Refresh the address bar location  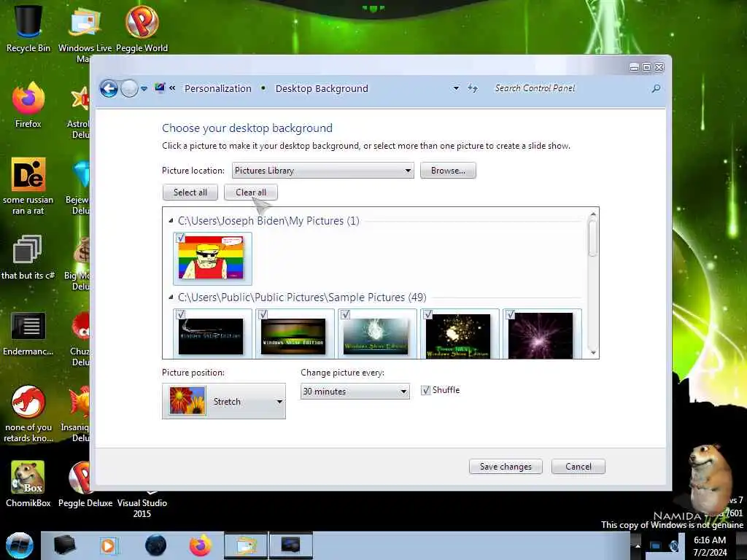click(x=472, y=88)
